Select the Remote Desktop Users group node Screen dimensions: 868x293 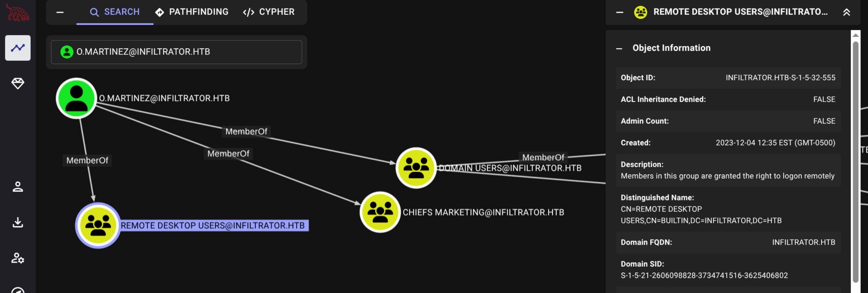[98, 225]
